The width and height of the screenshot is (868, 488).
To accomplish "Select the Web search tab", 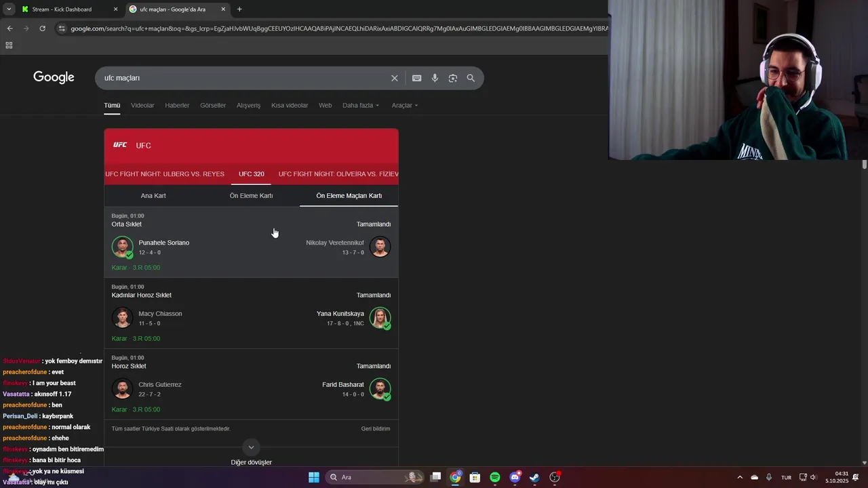I will 325,105.
